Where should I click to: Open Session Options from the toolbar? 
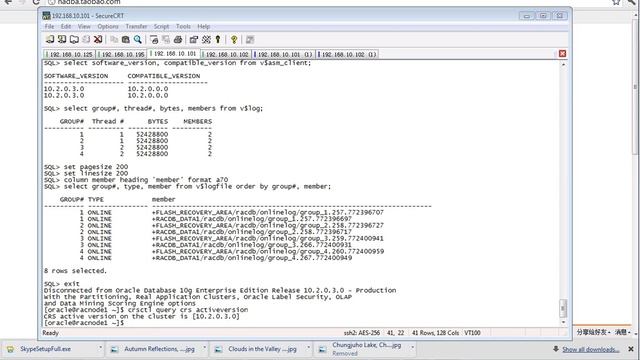coord(194,39)
